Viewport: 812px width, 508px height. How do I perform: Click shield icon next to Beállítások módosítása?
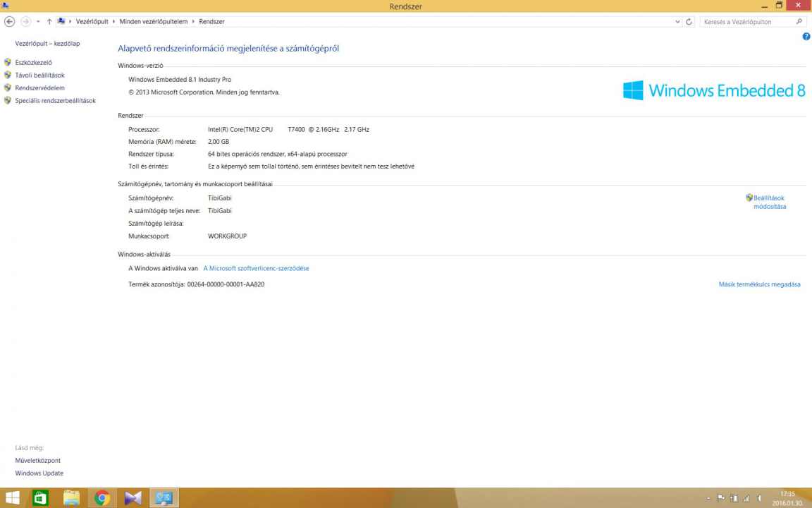coord(749,198)
